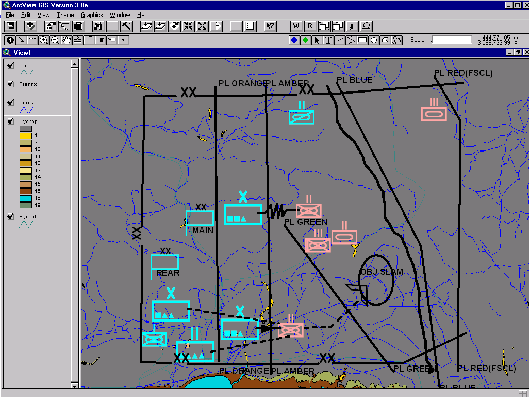Toggle the color-classified polygon theme checkbox
This screenshot has height=398, width=529.
click(11, 121)
